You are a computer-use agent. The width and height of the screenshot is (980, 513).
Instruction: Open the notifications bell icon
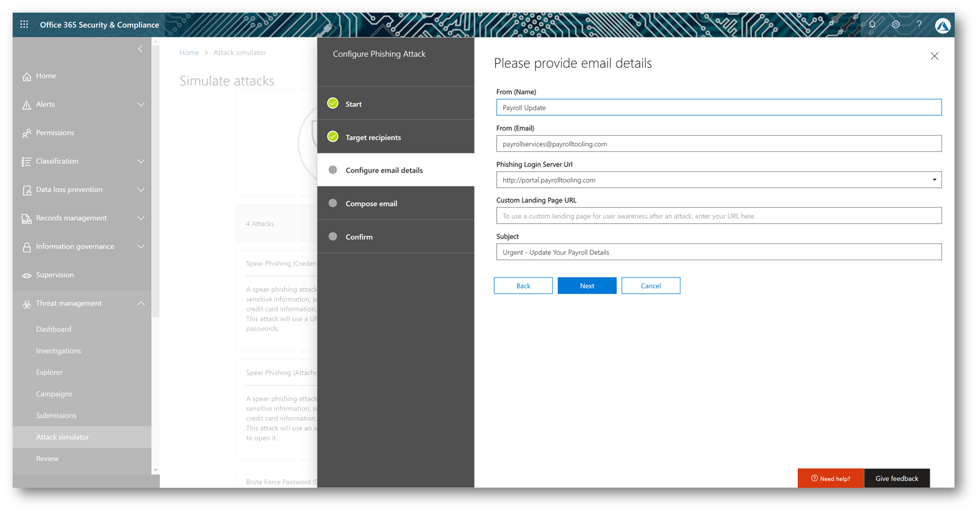click(x=872, y=25)
